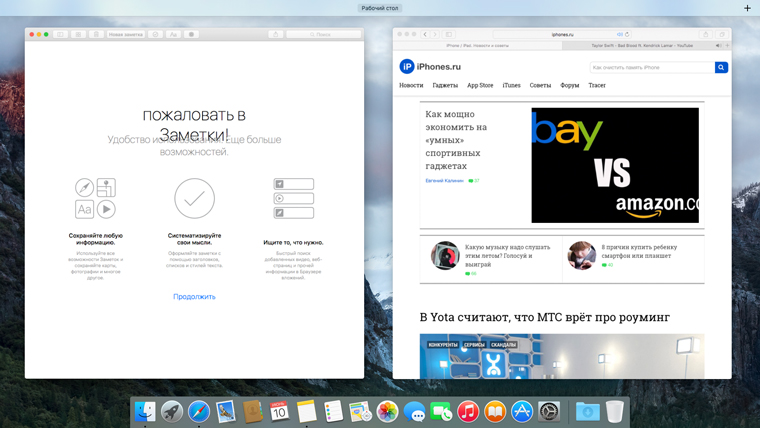Open the Aa text format button in Notes
The image size is (760, 428).
(x=173, y=34)
